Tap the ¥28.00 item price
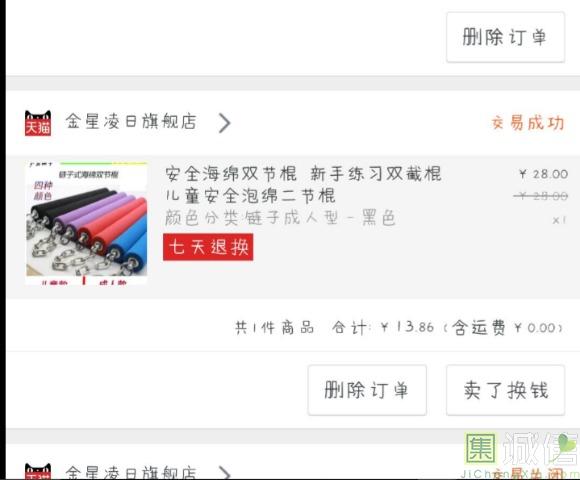Image resolution: width=580 pixels, height=480 pixels. [x=543, y=174]
